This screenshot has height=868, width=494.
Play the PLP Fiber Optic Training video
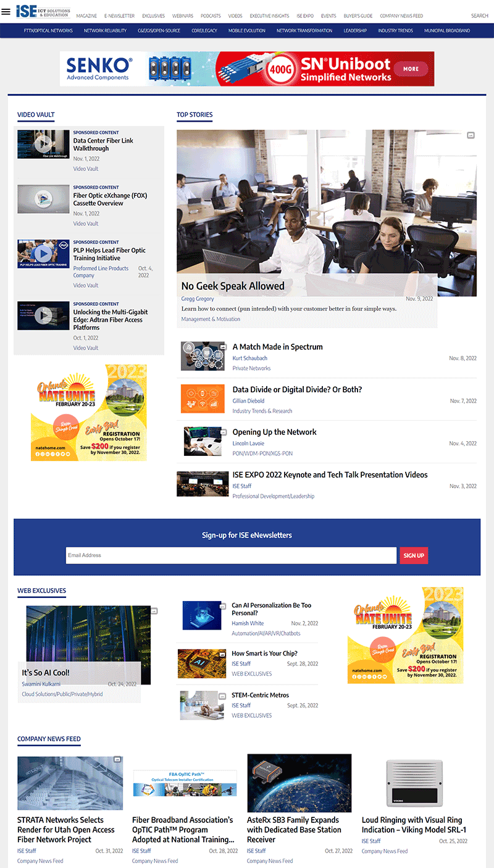pyautogui.click(x=43, y=254)
